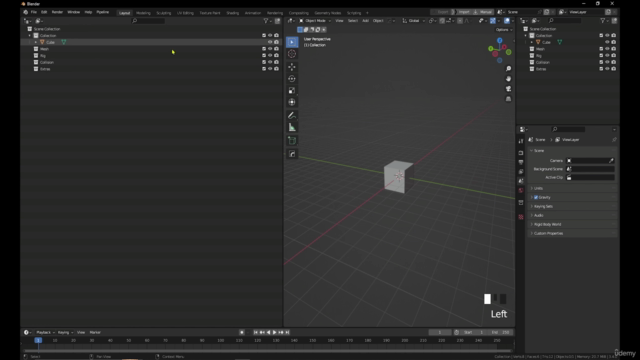Expand the Keying Sets panel
Image resolution: width=640 pixels, height=360 pixels.
point(572,207)
